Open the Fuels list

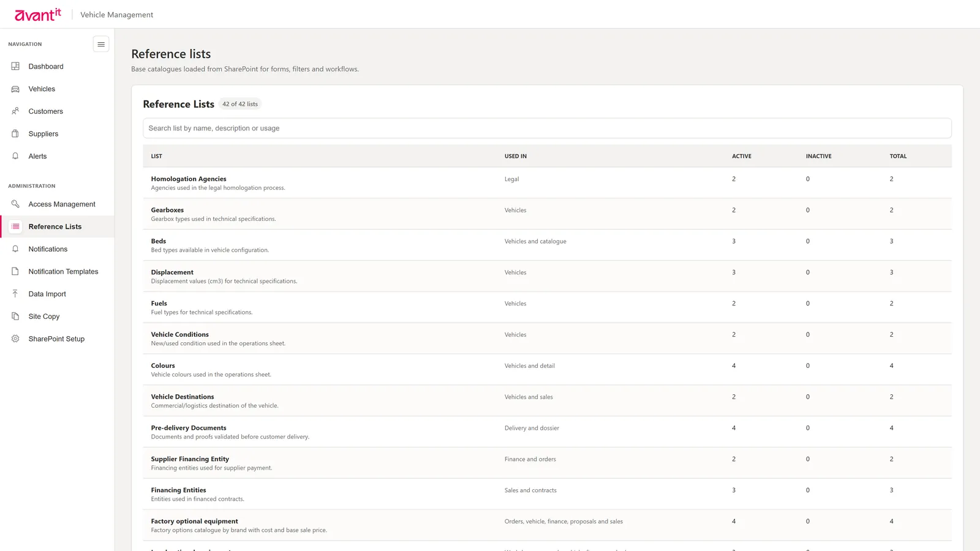coord(547,307)
